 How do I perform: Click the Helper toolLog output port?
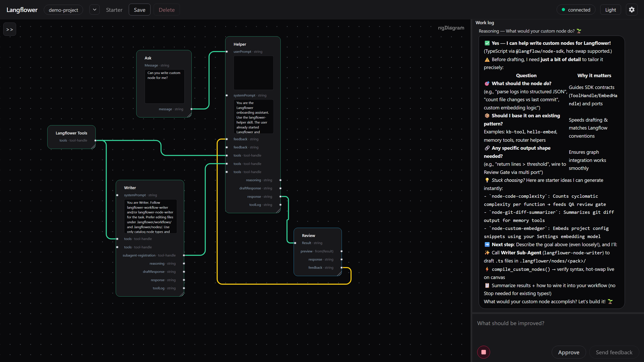(280, 205)
